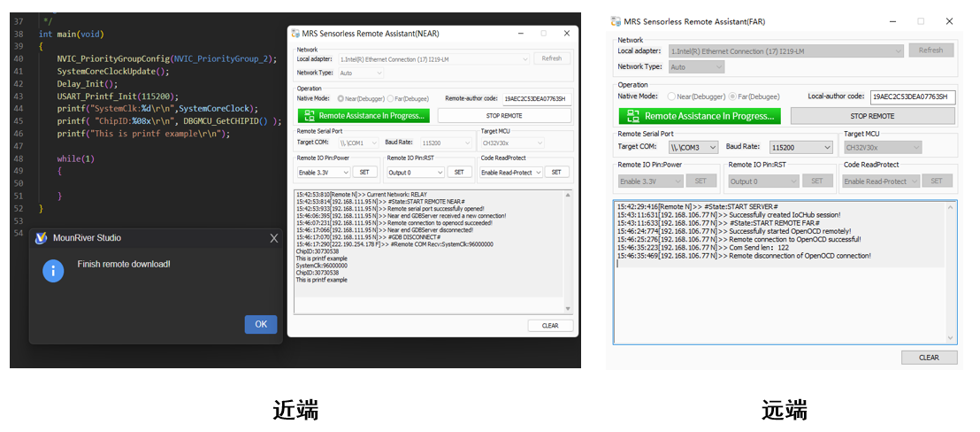This screenshot has height=432, width=980.
Task: Click Remote Assistance In Progress in NEAR window
Action: (364, 116)
